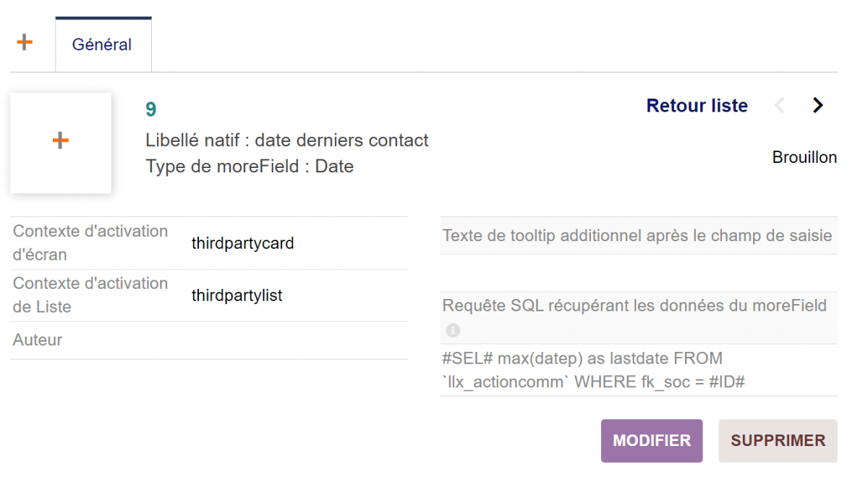Click the MODIFIER button
The image size is (868, 488).
pyautogui.click(x=651, y=440)
